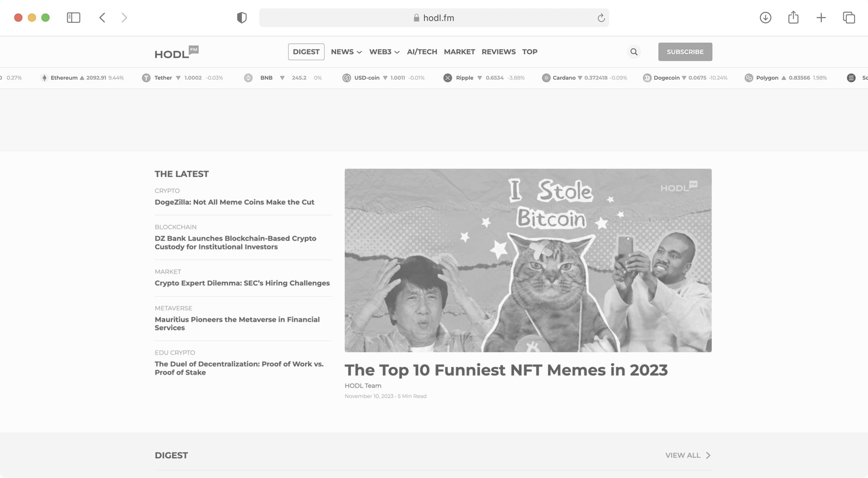This screenshot has height=478, width=868.
Task: Expand the NEWS dropdown menu
Action: click(346, 52)
